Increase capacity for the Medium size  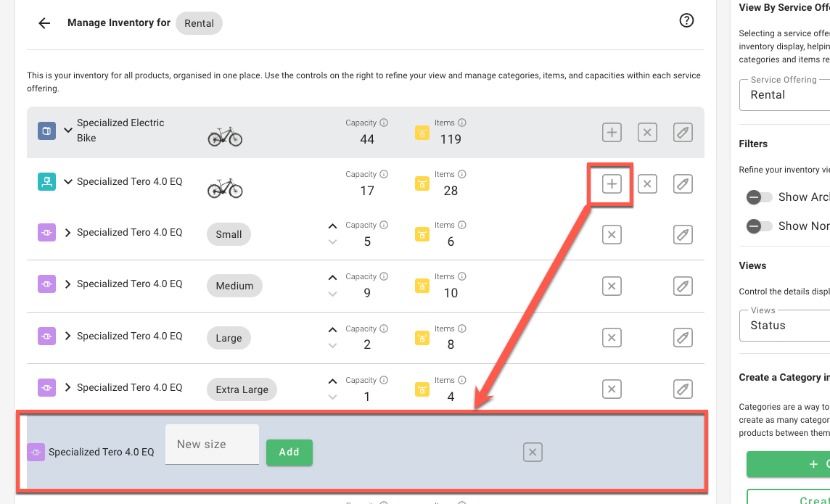(x=332, y=278)
